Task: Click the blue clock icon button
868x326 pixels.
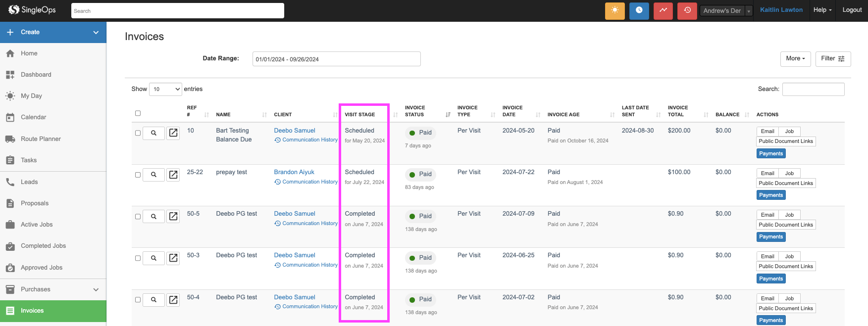Action: (x=639, y=10)
